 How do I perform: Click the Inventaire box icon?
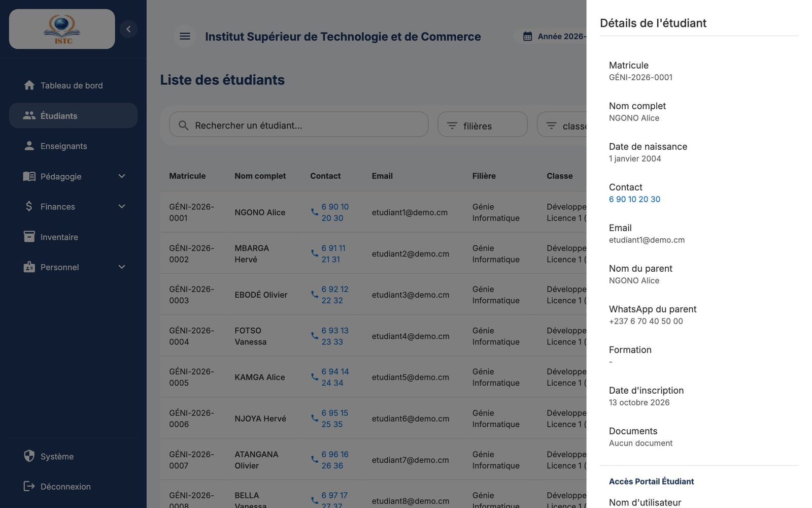pyautogui.click(x=29, y=237)
